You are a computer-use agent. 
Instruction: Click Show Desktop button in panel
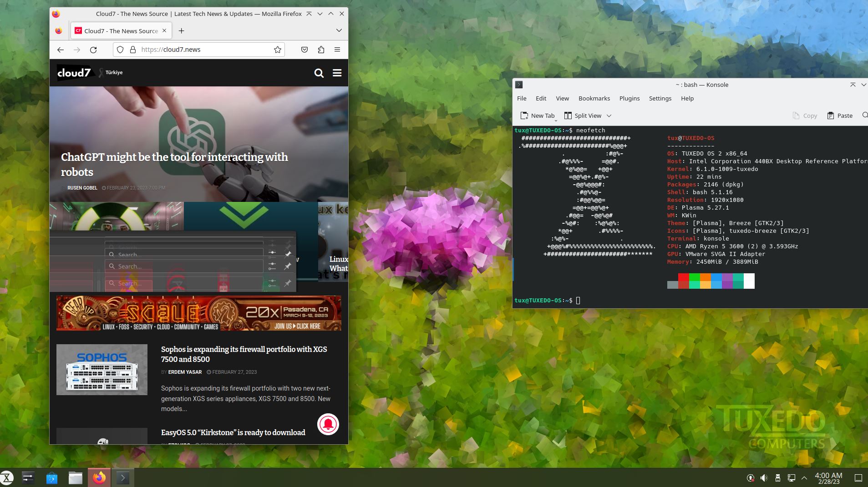point(858,478)
